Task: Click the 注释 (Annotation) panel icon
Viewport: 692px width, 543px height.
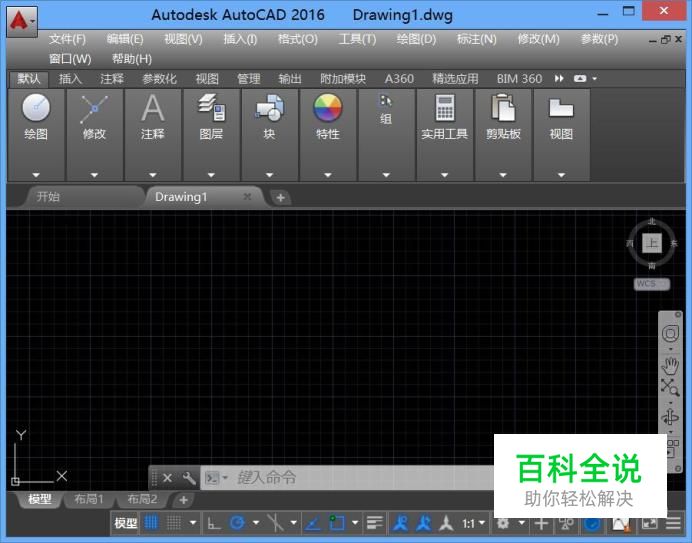Action: (152, 108)
